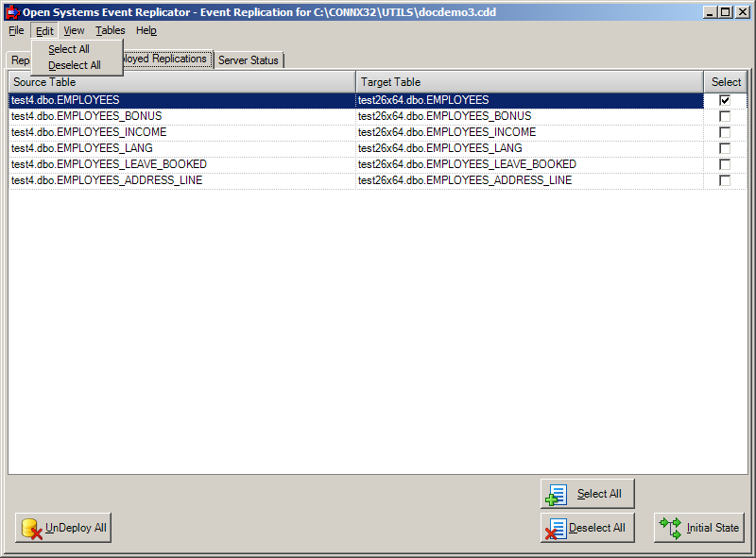Open the Help menu
756x558 pixels.
tap(146, 30)
